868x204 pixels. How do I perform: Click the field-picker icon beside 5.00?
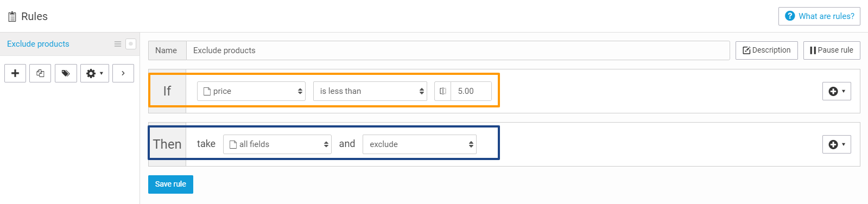coord(443,91)
